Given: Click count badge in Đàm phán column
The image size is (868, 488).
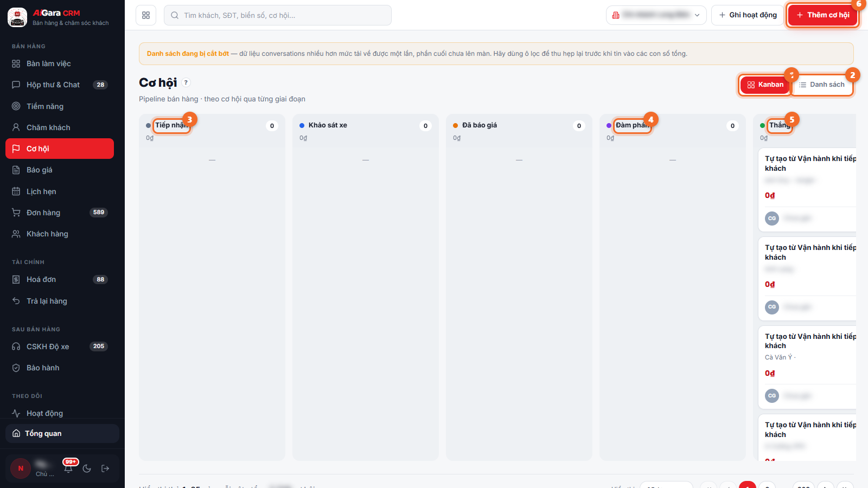Looking at the screenshot, I should tap(733, 126).
